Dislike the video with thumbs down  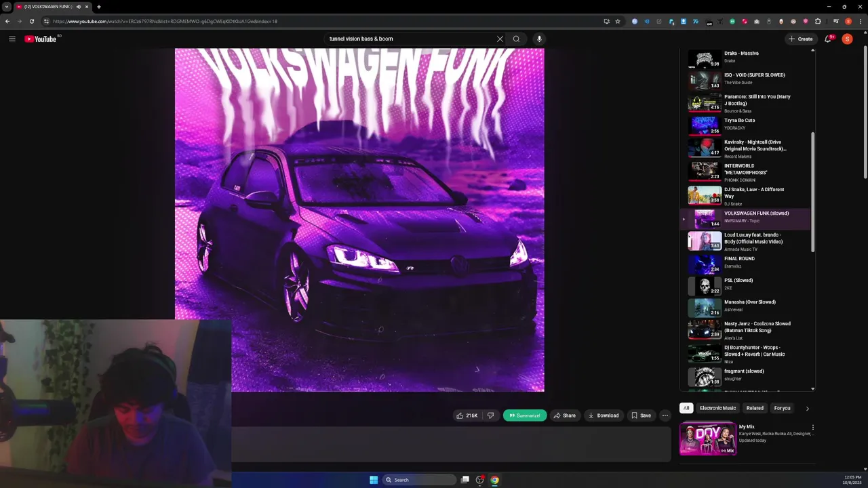pyautogui.click(x=490, y=415)
